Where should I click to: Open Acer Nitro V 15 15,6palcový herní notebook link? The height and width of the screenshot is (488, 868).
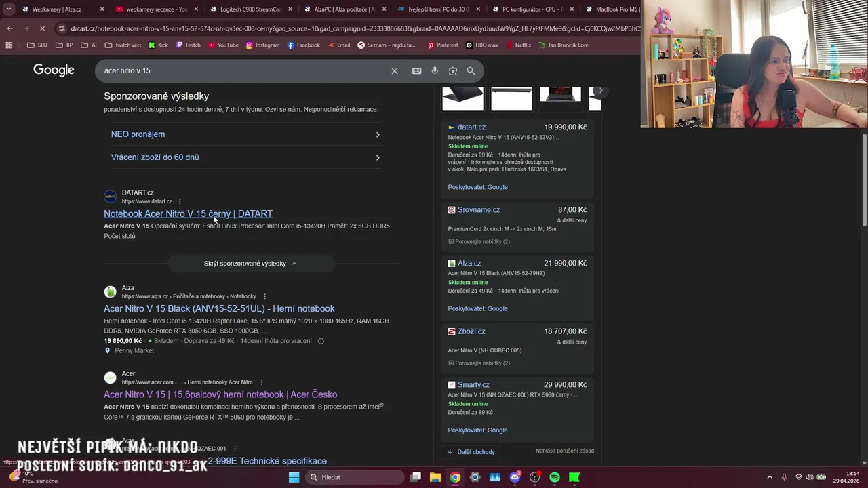220,394
